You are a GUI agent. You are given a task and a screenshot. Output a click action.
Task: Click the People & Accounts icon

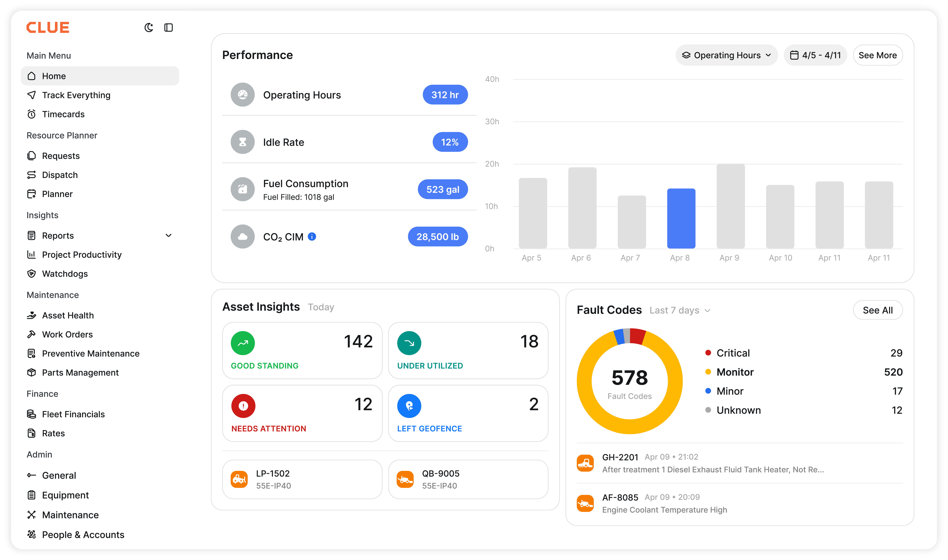tap(32, 535)
